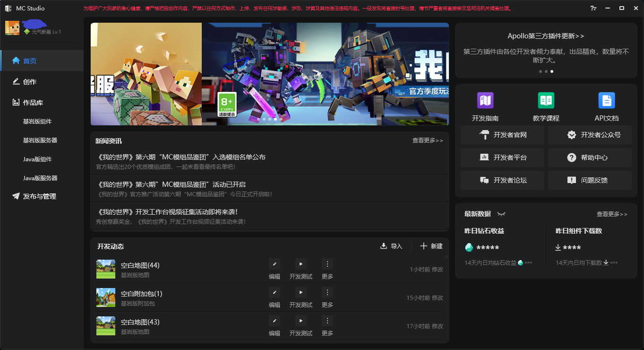Toggle 最新数据 visibility eye icon

(501, 214)
